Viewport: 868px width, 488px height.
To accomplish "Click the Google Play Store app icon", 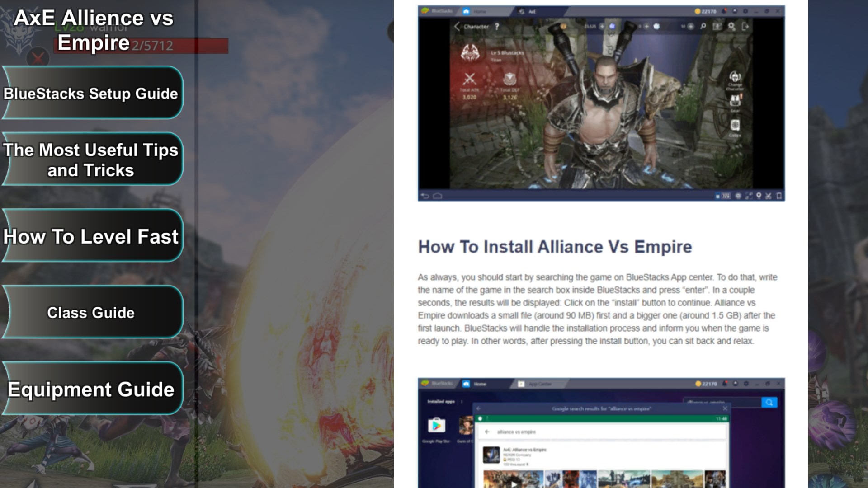I will point(436,426).
